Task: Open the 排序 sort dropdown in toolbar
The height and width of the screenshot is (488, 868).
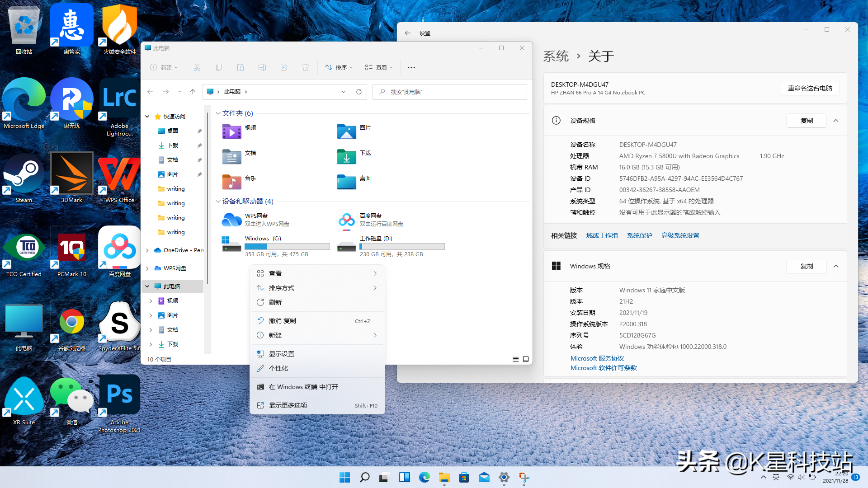Action: [339, 67]
